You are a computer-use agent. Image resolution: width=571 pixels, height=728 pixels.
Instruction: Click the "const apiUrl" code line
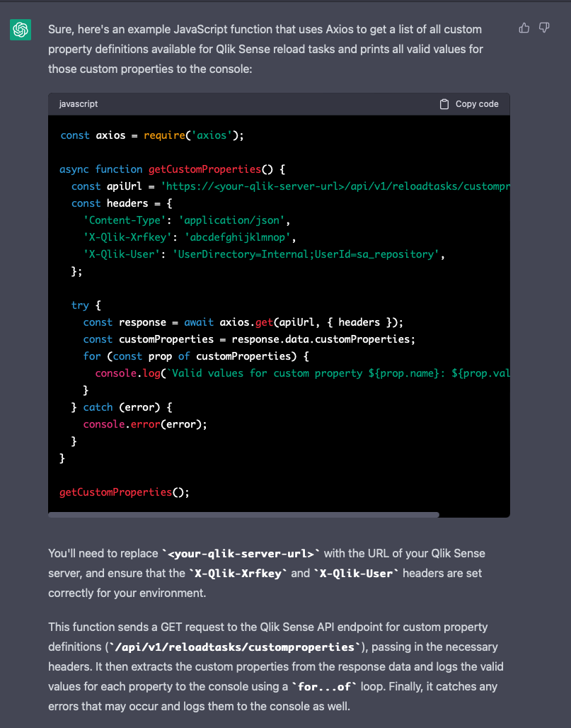pyautogui.click(x=291, y=187)
